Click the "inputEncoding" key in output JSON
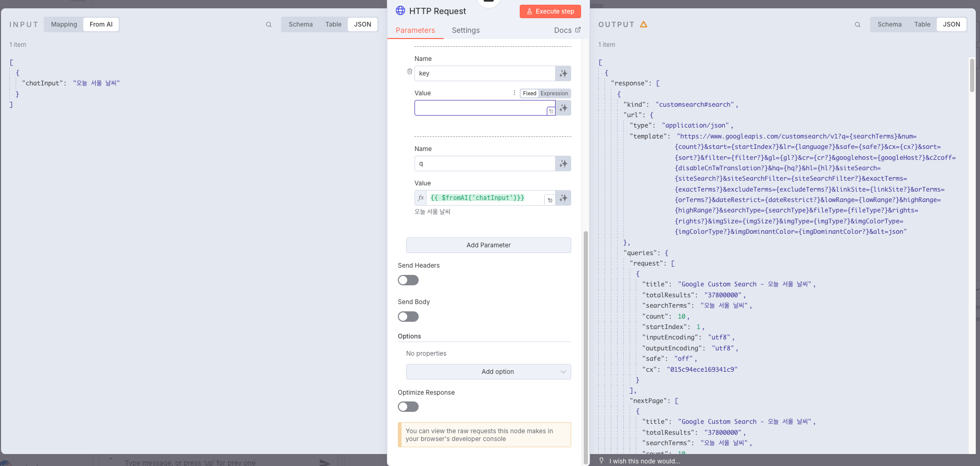Image resolution: width=980 pixels, height=466 pixels. [672, 337]
